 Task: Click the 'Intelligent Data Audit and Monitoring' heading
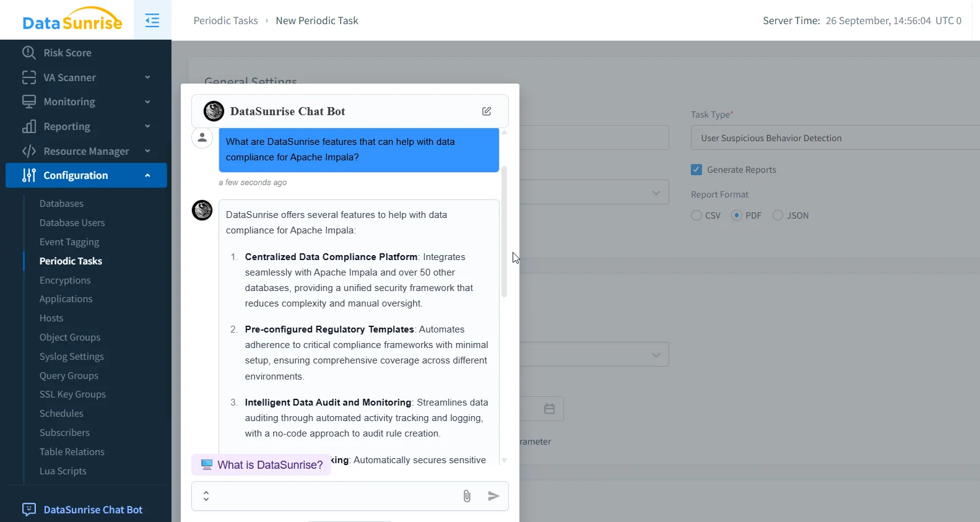click(328, 402)
